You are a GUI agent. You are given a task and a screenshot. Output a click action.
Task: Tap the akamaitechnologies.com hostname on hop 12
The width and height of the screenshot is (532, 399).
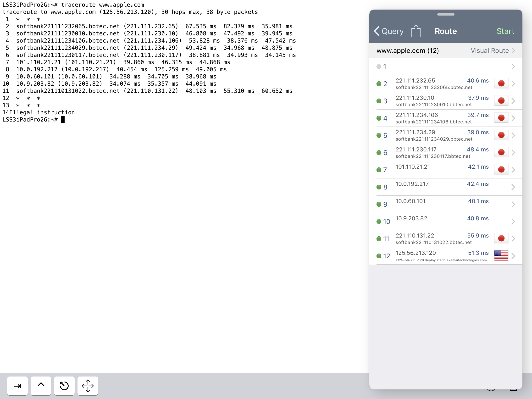click(441, 260)
